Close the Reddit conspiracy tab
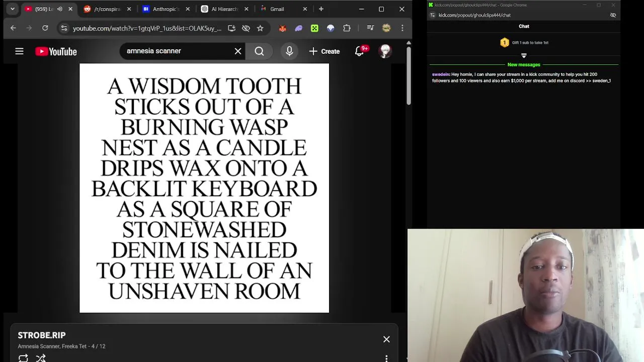Screen dimensions: 644x362 (x=129, y=9)
